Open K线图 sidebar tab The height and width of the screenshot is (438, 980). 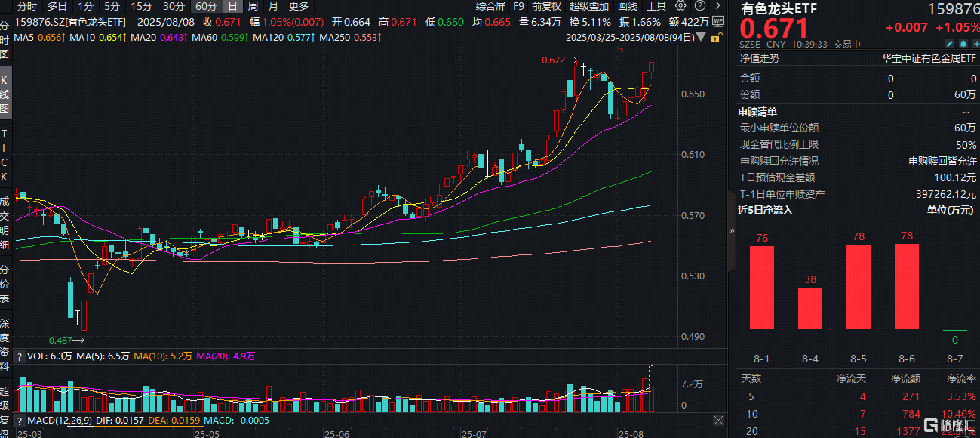[x=5, y=93]
